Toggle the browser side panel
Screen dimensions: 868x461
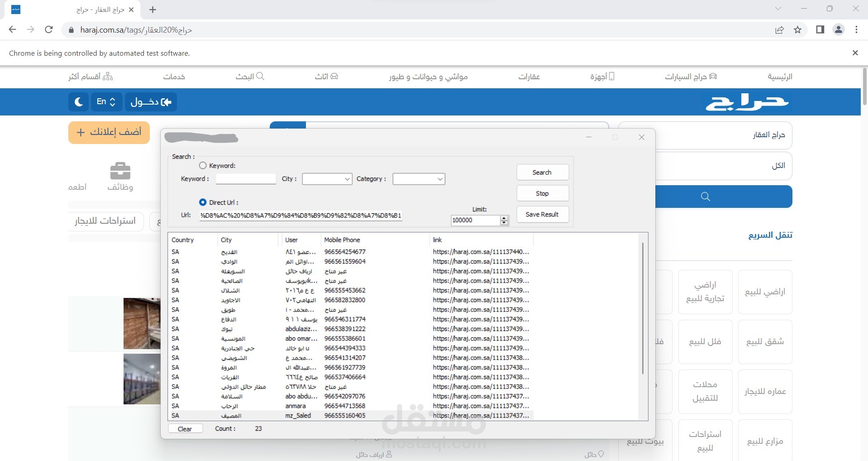point(820,30)
